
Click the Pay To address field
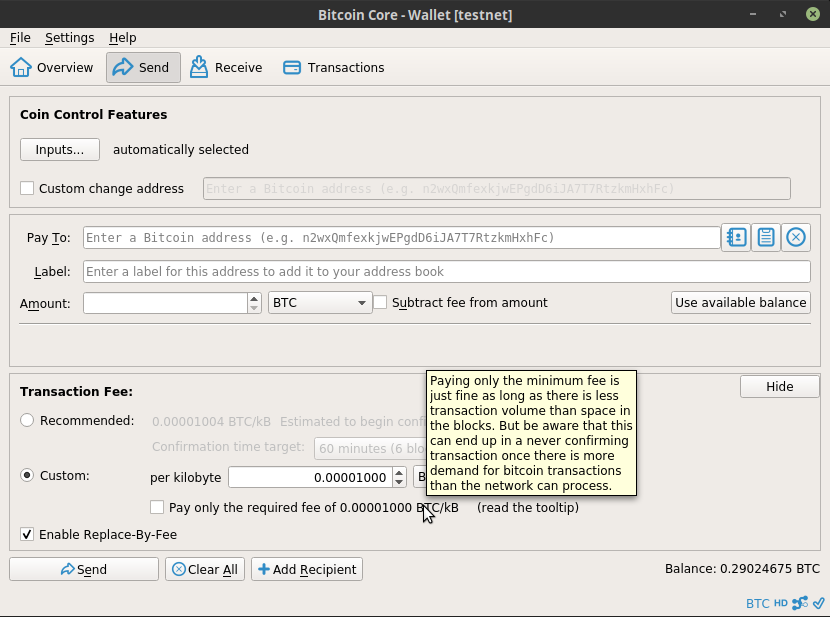point(401,238)
